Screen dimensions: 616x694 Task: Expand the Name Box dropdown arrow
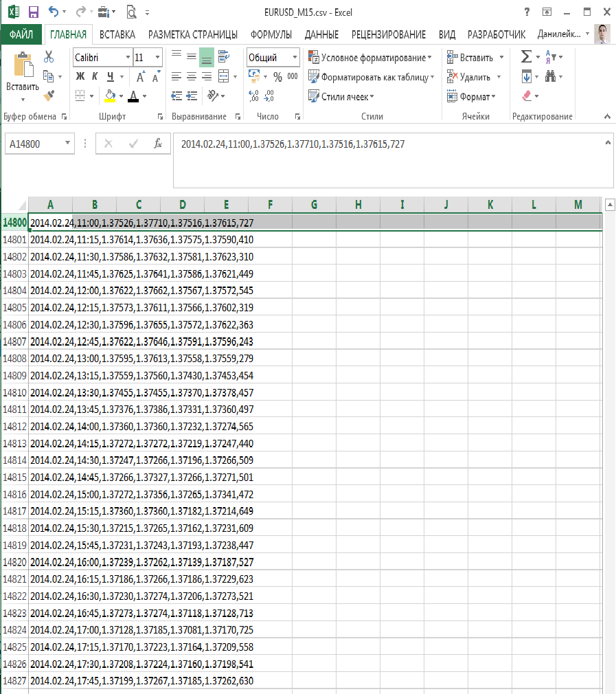point(68,143)
